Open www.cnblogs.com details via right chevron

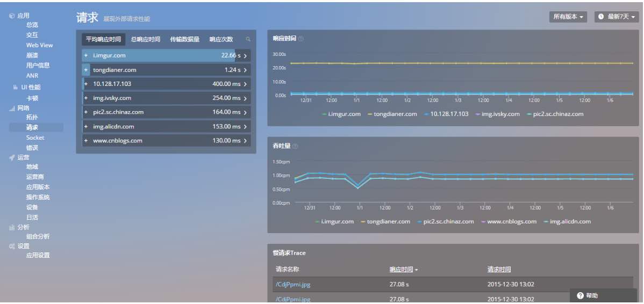click(x=245, y=141)
